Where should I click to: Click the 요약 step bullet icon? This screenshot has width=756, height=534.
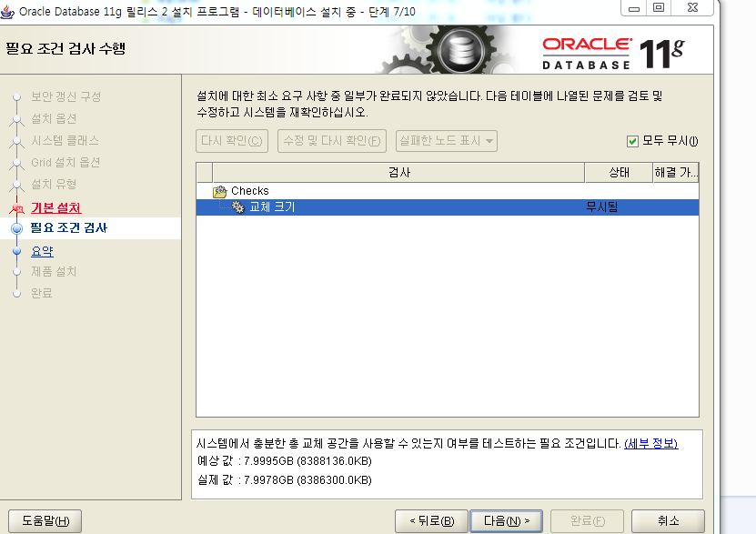coord(15,252)
